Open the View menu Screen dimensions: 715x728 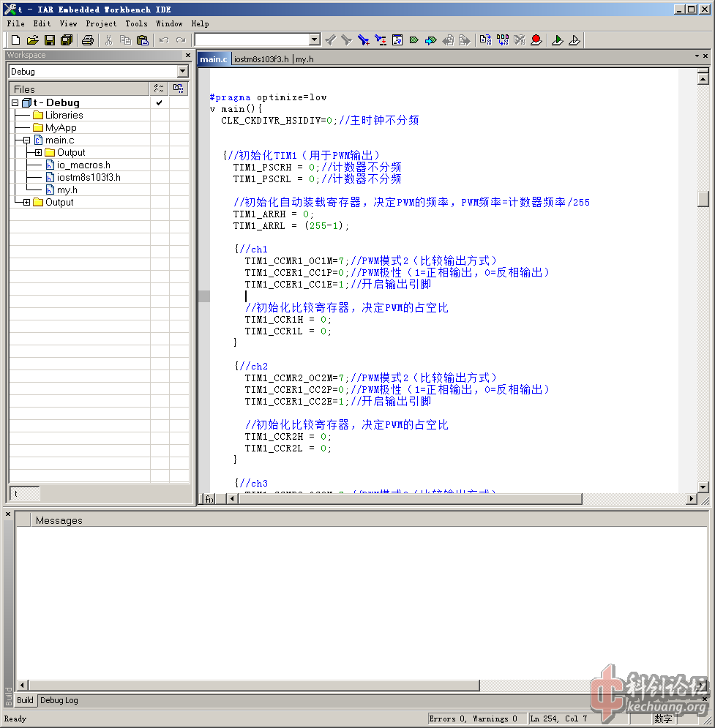point(68,23)
